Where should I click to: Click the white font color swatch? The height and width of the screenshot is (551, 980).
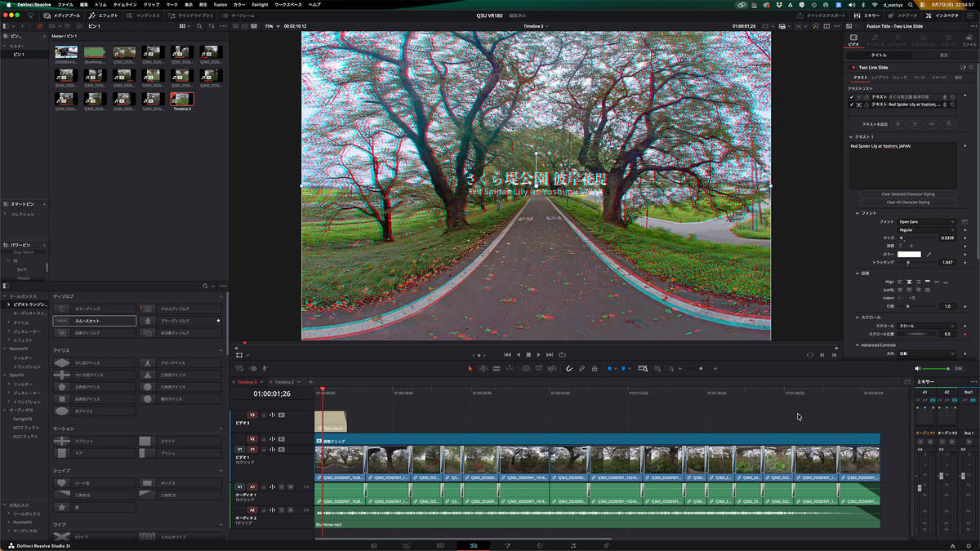point(909,254)
